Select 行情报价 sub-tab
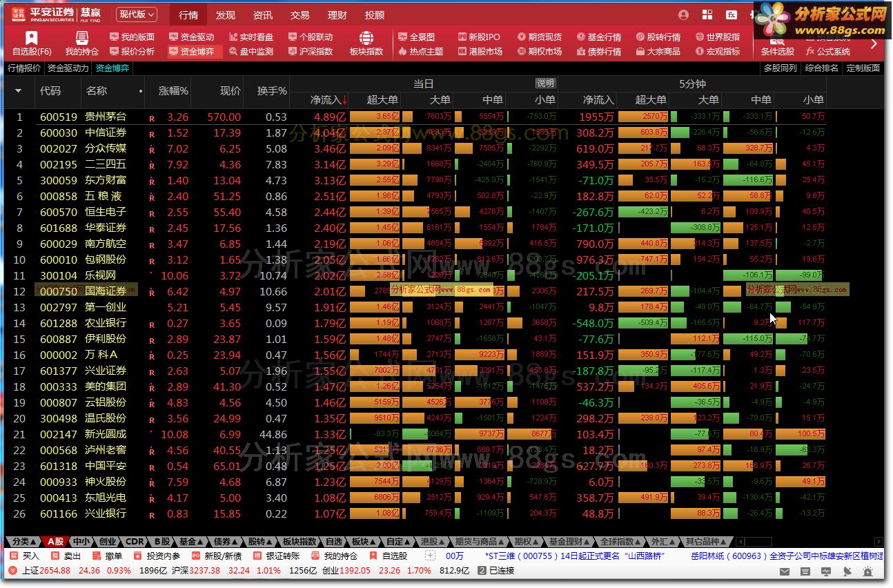 click(x=24, y=68)
